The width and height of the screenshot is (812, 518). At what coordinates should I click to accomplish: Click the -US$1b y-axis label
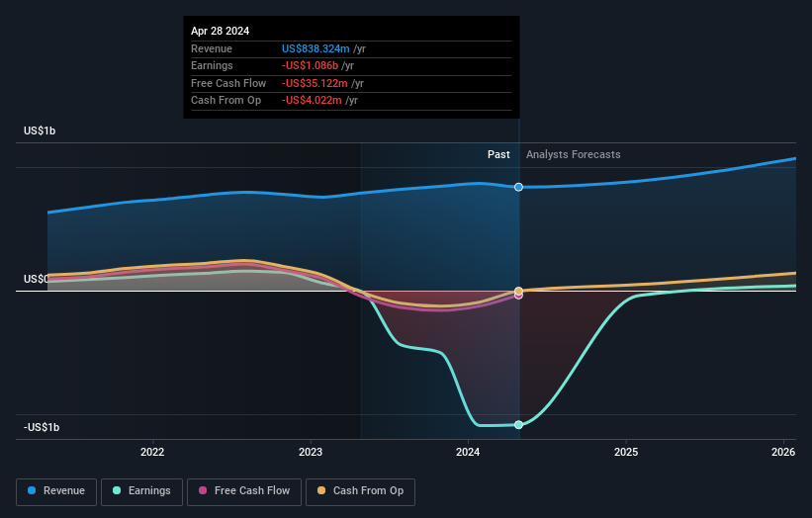click(42, 427)
